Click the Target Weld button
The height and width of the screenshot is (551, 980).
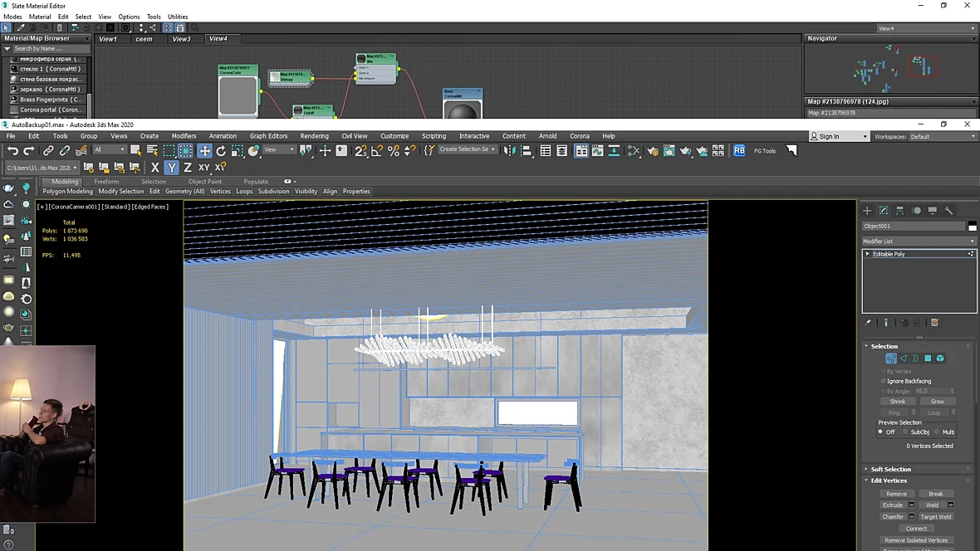(936, 517)
